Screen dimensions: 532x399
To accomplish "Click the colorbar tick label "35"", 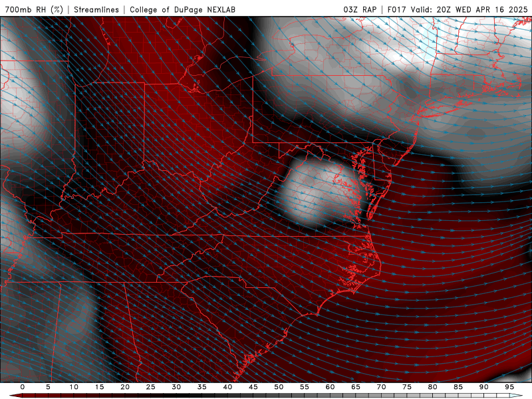I will [202, 387].
